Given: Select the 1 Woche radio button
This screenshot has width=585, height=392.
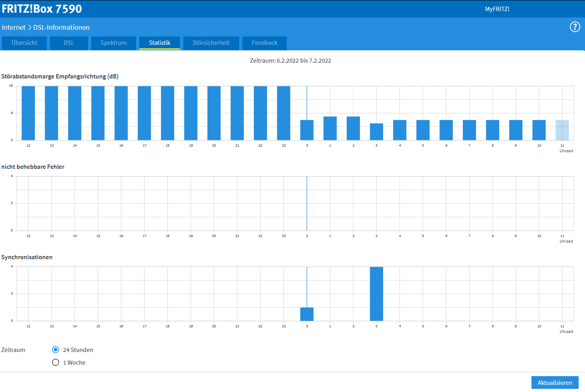Looking at the screenshot, I should [56, 362].
